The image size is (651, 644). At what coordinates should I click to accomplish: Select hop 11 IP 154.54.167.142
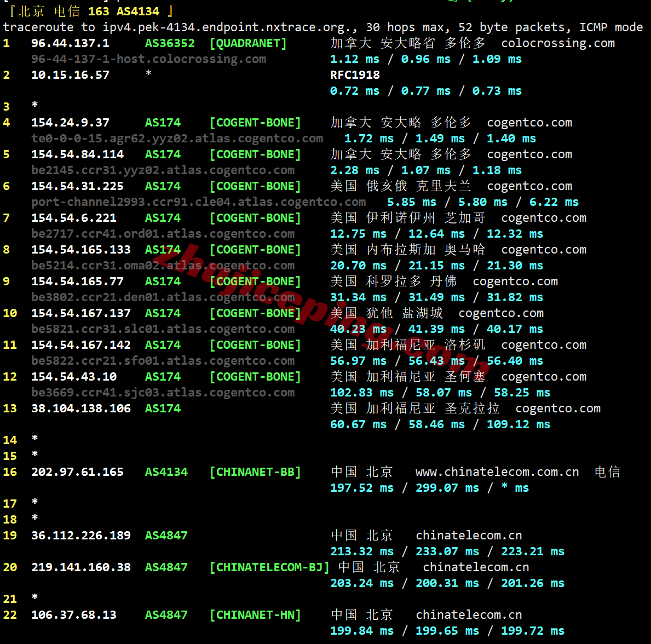pos(81,345)
